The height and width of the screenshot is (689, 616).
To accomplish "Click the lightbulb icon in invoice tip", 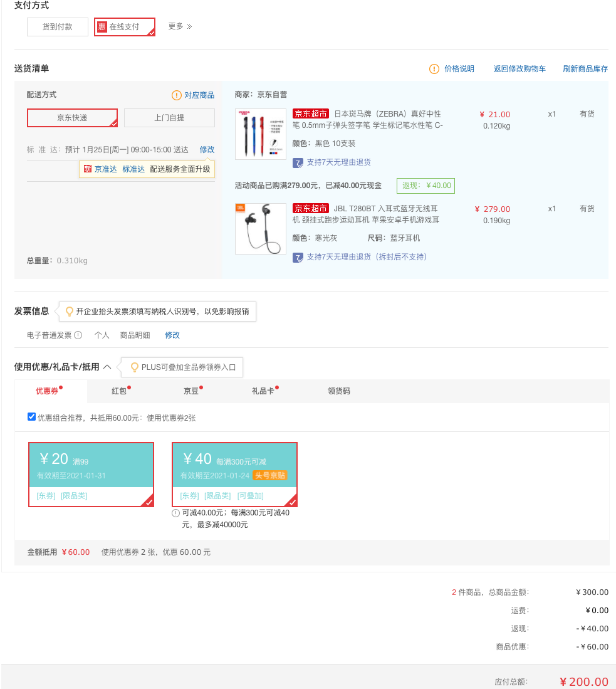I will [x=70, y=312].
